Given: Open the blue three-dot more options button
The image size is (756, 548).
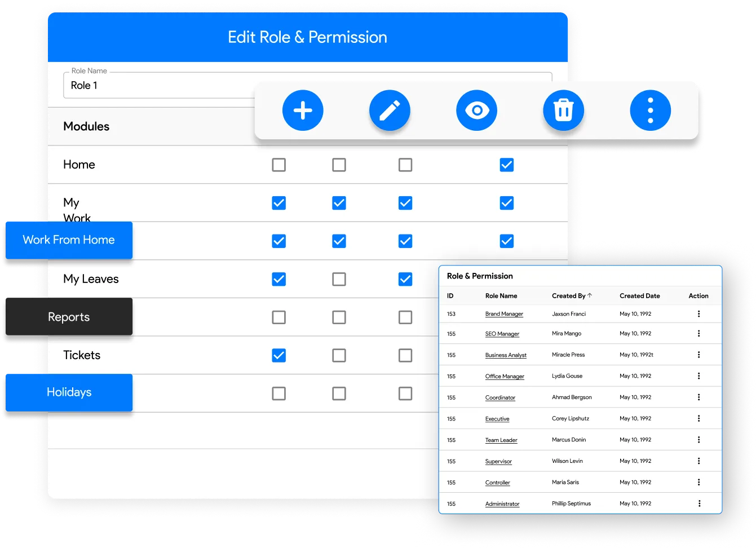Looking at the screenshot, I should pos(650,111).
